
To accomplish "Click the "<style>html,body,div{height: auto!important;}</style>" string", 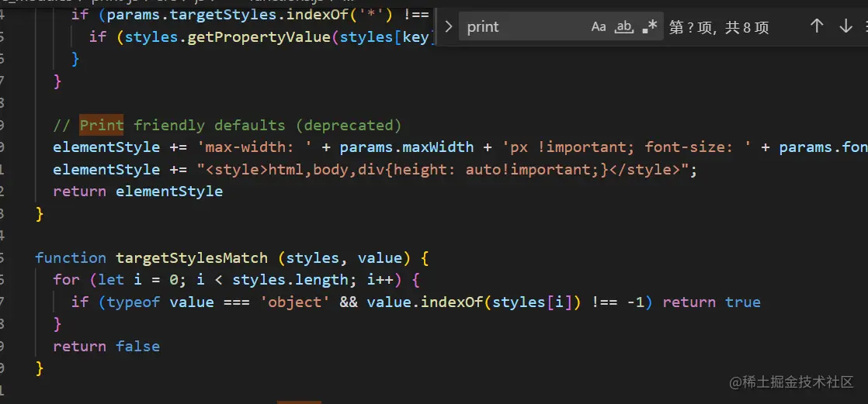I will point(443,169).
